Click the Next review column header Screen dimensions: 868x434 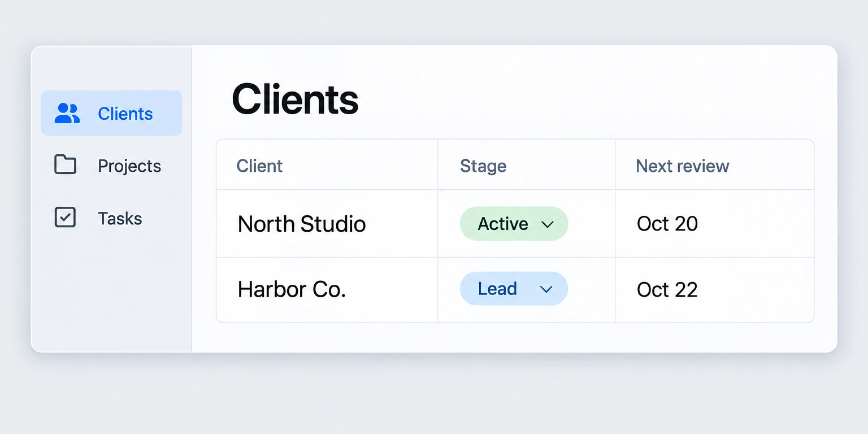point(683,166)
